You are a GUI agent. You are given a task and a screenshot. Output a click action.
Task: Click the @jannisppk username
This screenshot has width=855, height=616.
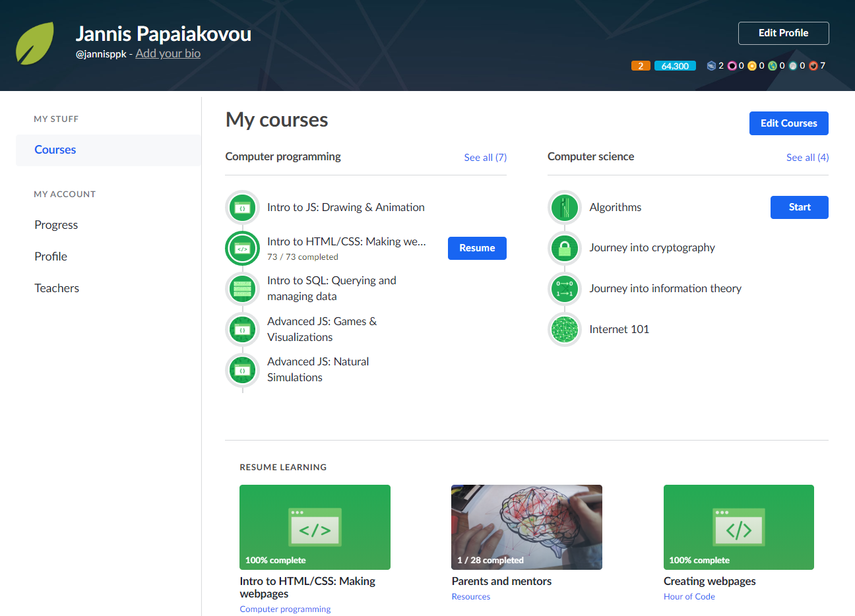point(101,54)
